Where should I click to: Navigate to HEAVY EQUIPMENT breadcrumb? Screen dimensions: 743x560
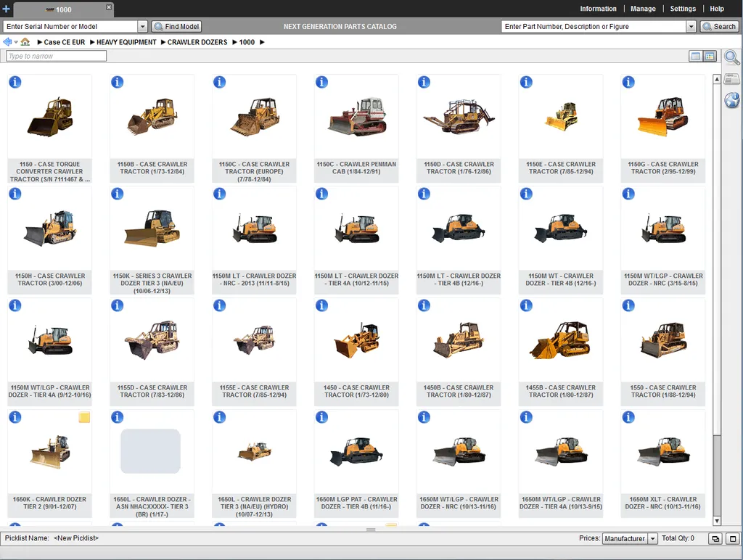[126, 42]
